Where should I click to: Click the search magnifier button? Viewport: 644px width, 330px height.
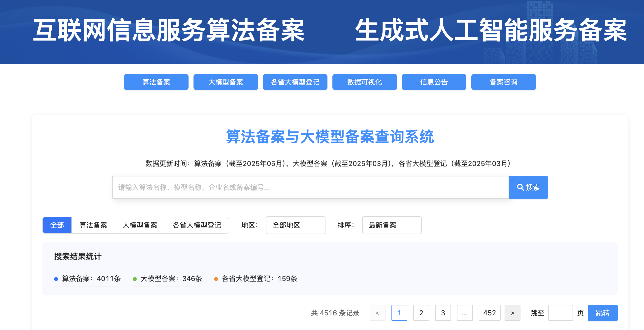pyautogui.click(x=528, y=187)
